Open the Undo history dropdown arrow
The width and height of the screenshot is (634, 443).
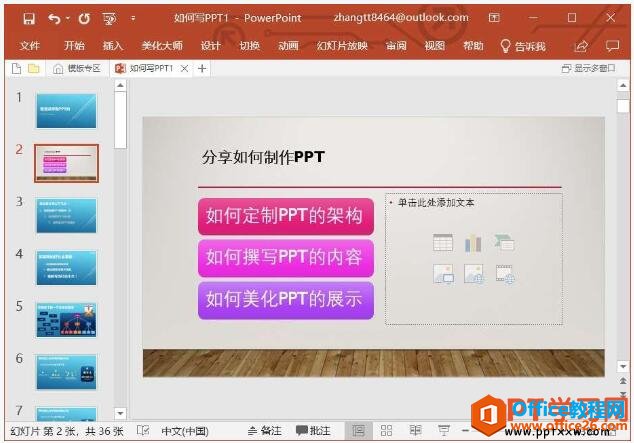(68, 18)
